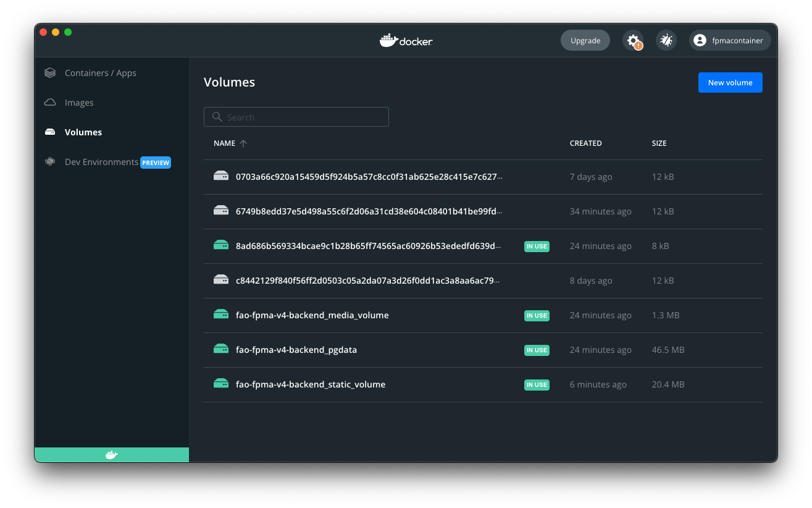Open volume c8442129f840f56ff2d0...
812x508 pixels.
pos(369,281)
